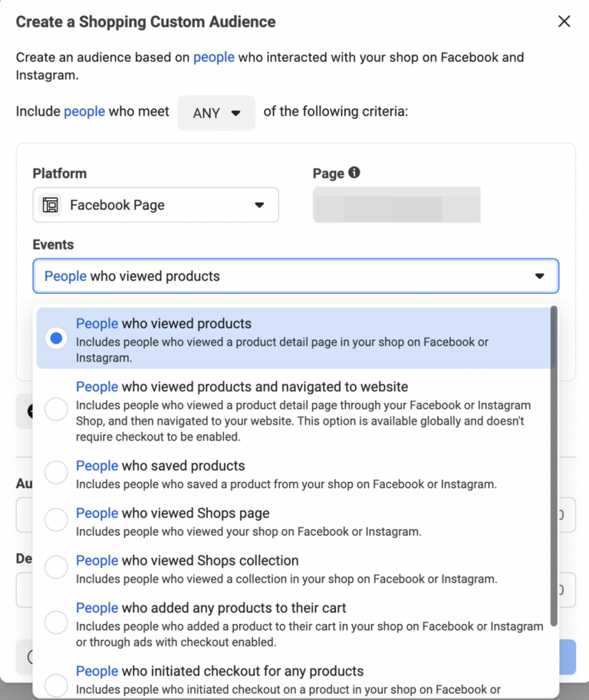
Task: Click 'People who saved products' option text
Action: pos(160,466)
